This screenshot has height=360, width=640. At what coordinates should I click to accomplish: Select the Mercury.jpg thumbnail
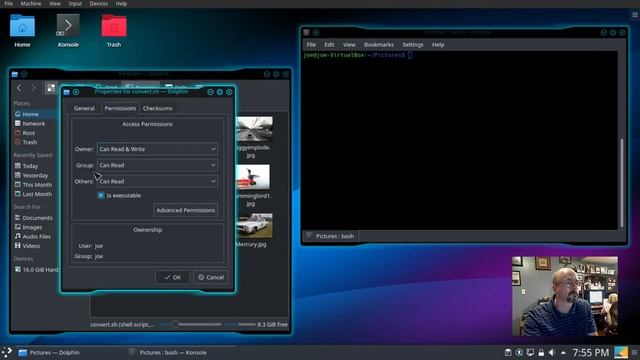point(254,226)
